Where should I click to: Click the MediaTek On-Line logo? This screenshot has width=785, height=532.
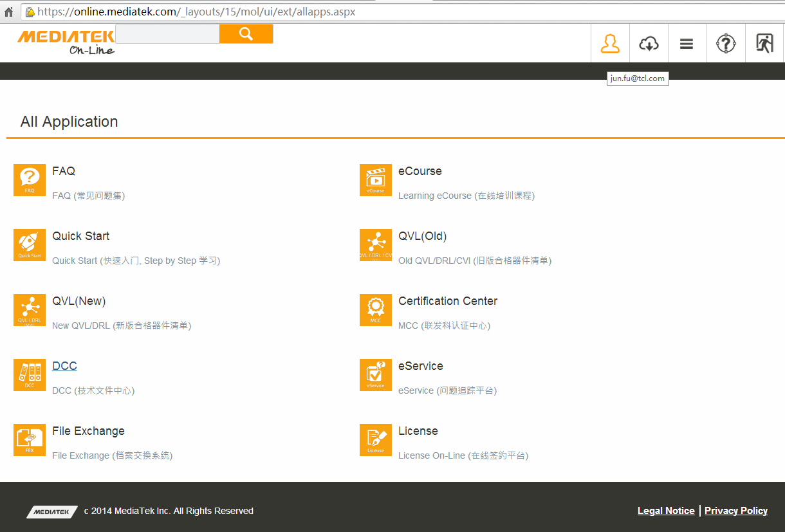66,42
